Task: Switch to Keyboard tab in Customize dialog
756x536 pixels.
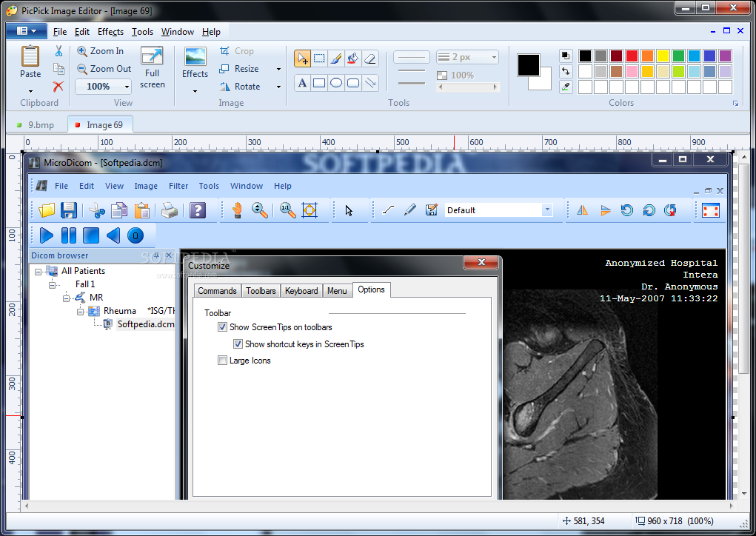Action: coord(301,291)
